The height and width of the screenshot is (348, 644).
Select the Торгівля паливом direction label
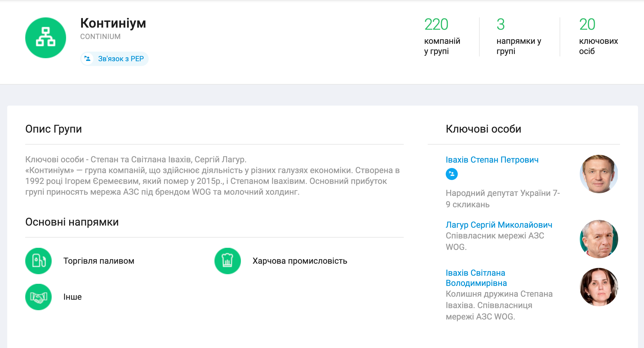coord(99,261)
